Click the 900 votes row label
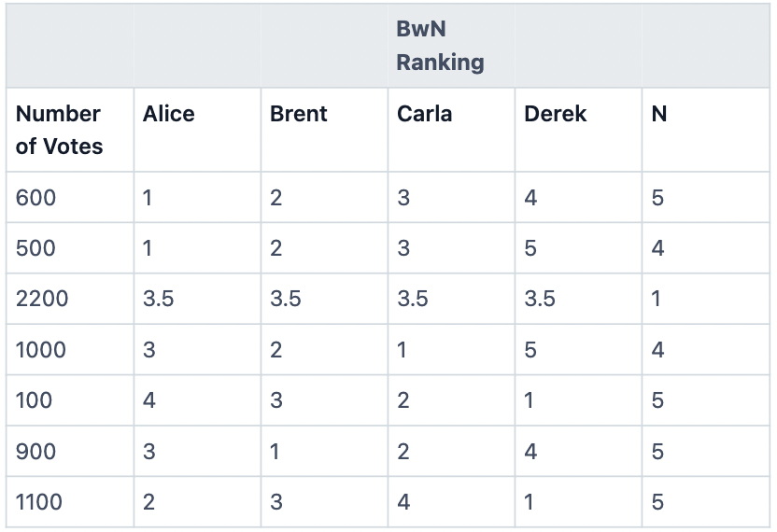 (36, 452)
